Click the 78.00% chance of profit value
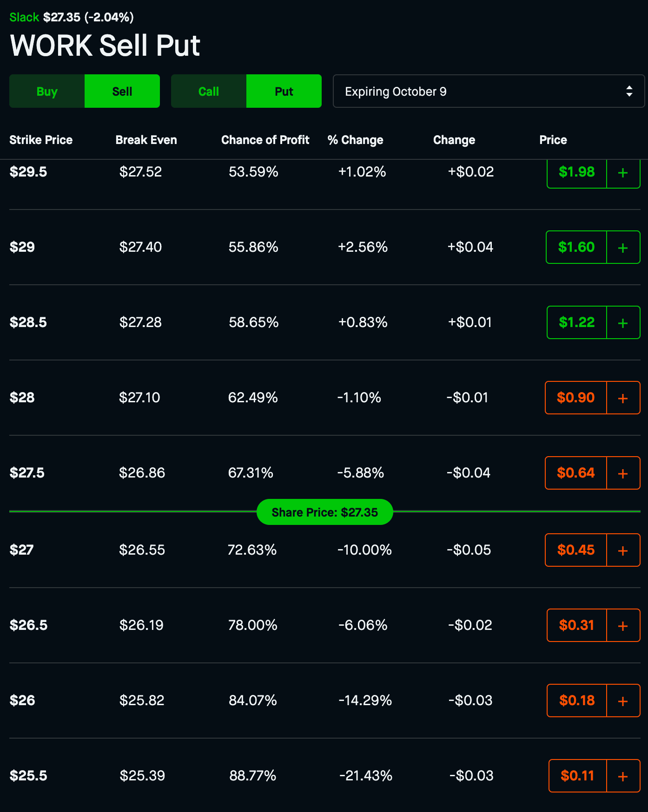 [x=253, y=625]
